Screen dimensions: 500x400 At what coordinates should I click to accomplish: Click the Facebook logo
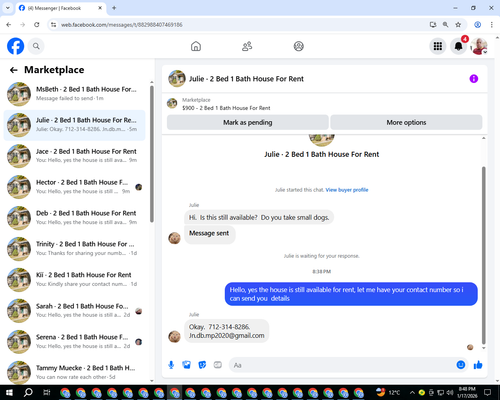tap(16, 46)
